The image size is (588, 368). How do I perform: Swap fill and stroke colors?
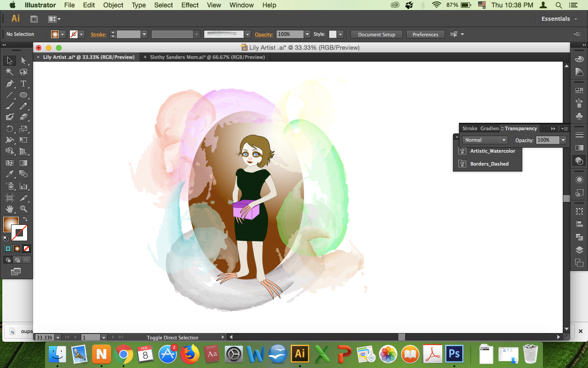pos(25,219)
